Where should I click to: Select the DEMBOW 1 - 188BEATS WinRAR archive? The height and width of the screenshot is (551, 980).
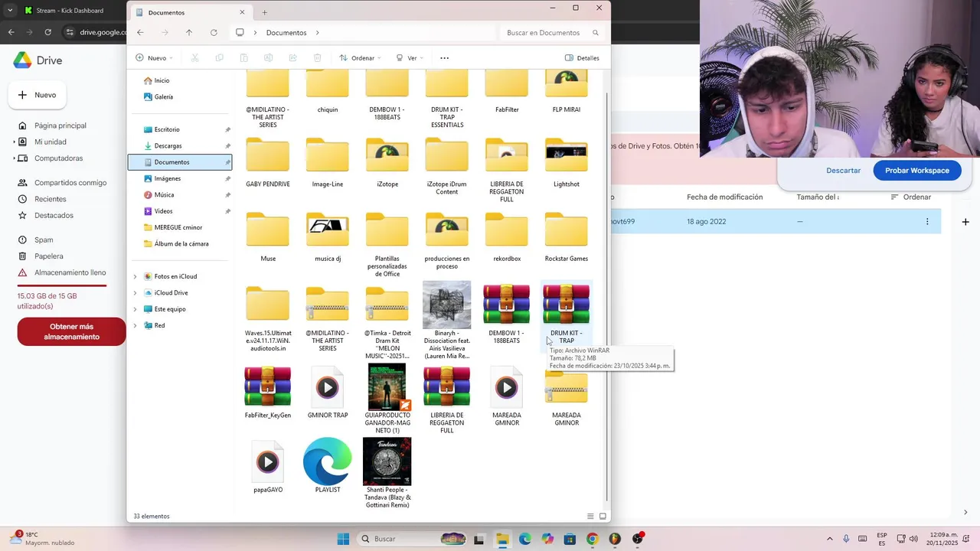507,305
